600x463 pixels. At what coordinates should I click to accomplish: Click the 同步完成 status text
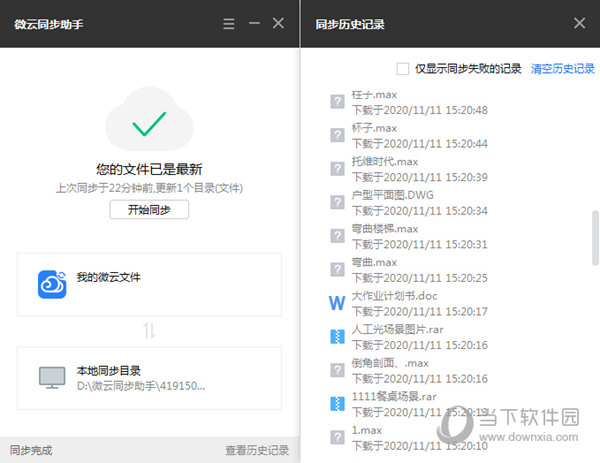(31, 450)
